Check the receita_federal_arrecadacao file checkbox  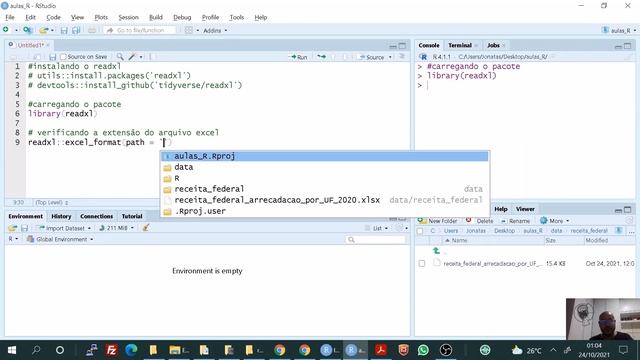[422, 263]
